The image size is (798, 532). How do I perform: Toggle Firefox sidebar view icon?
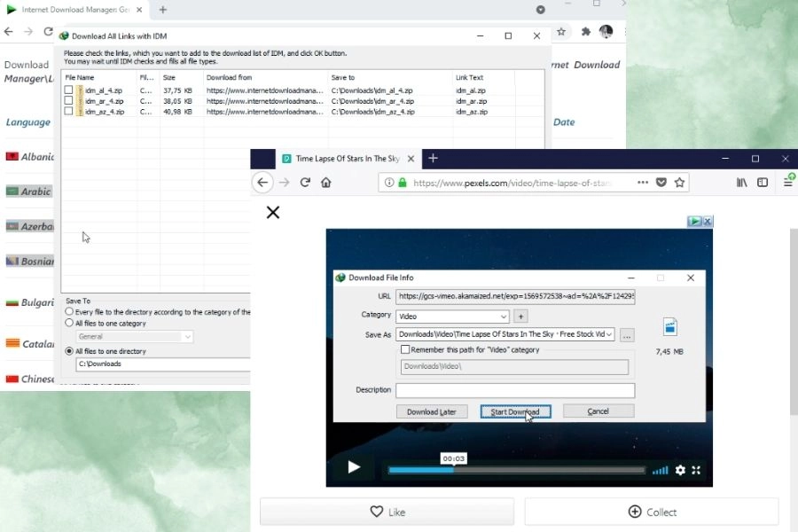click(x=763, y=183)
